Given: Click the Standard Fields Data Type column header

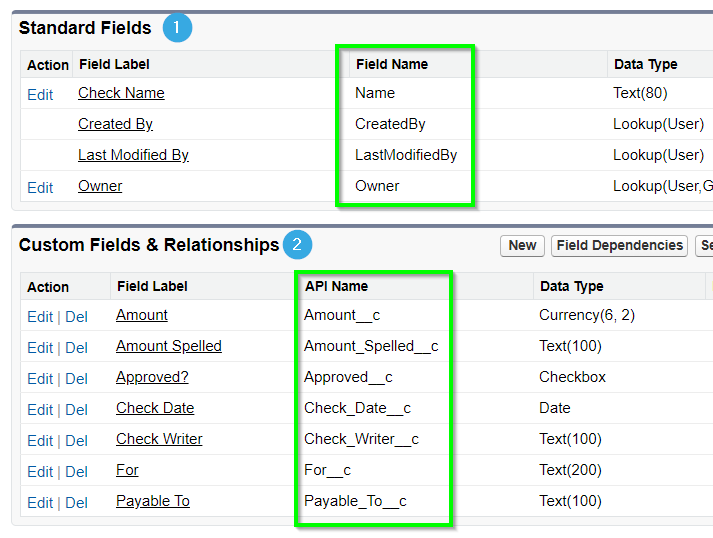Looking at the screenshot, I should tap(646, 64).
